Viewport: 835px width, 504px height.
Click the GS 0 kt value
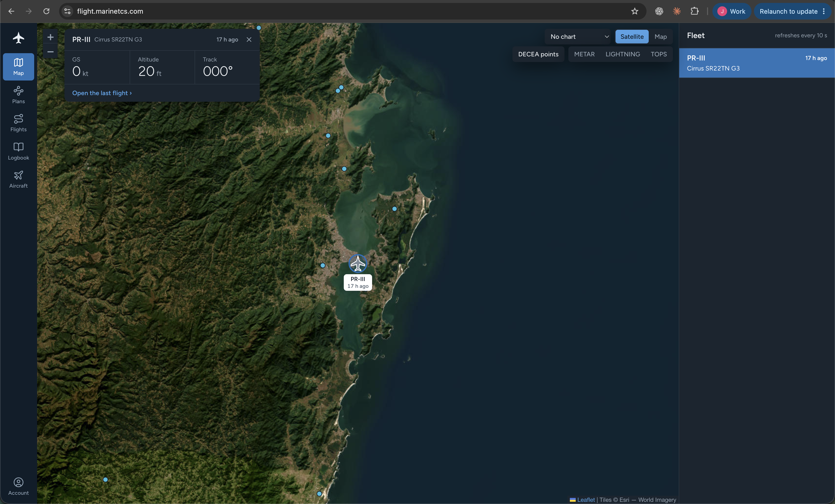coord(80,71)
